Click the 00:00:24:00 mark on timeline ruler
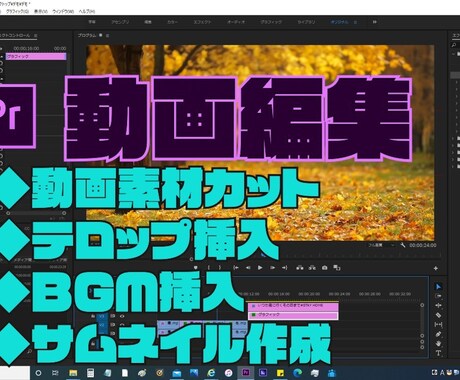 pyautogui.click(x=339, y=294)
